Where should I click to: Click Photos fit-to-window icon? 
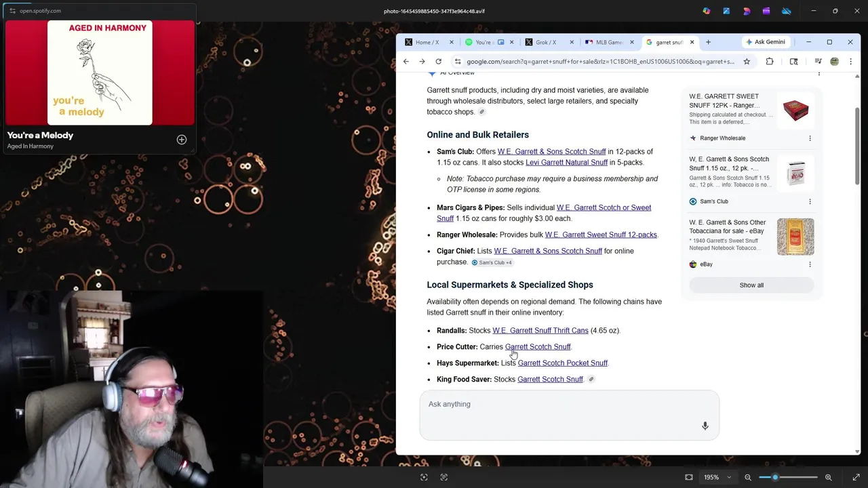(x=689, y=477)
